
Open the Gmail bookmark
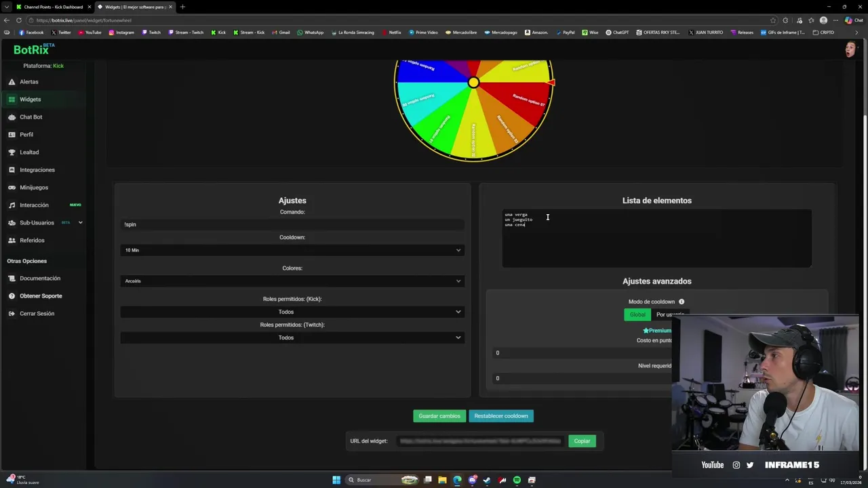click(x=281, y=33)
